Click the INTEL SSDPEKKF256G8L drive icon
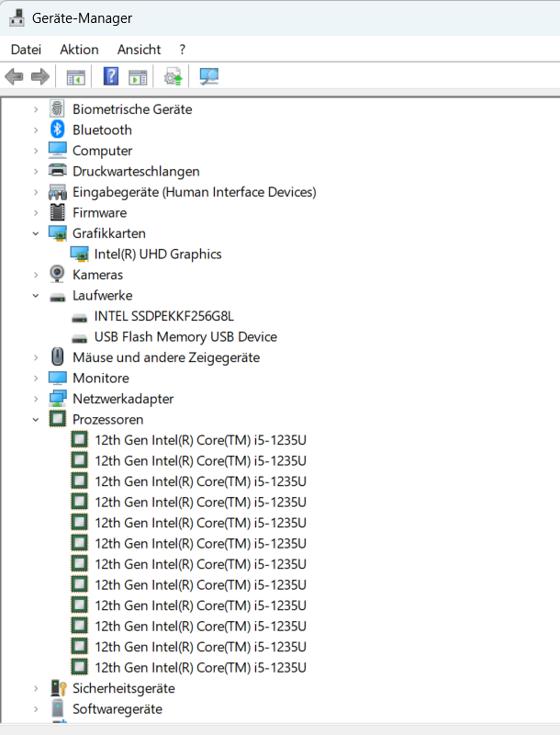This screenshot has height=735, width=560. (x=79, y=318)
